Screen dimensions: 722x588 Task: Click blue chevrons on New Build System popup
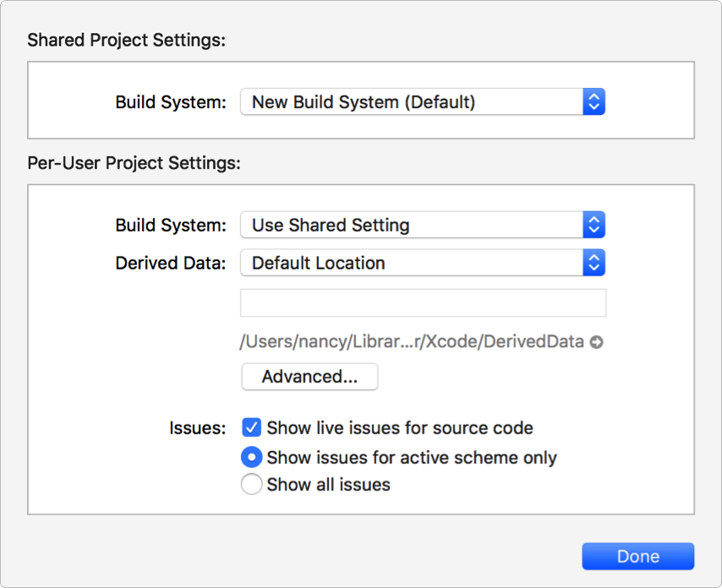593,102
